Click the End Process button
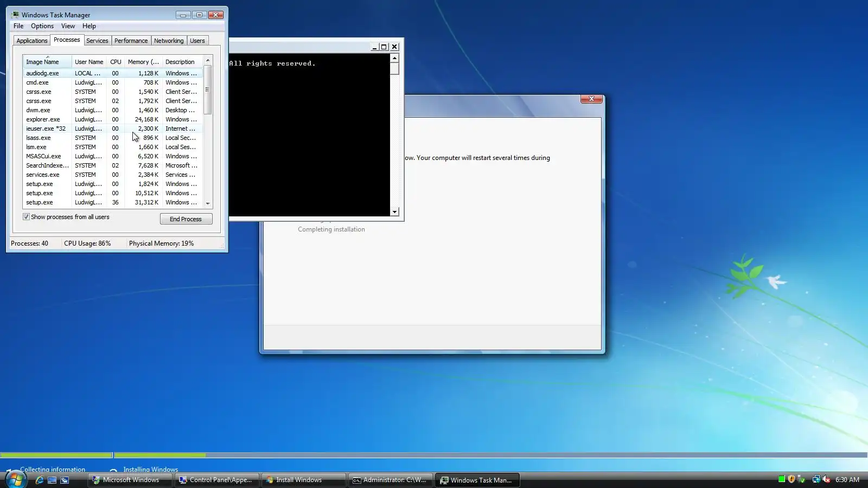Image resolution: width=868 pixels, height=488 pixels. (x=186, y=219)
